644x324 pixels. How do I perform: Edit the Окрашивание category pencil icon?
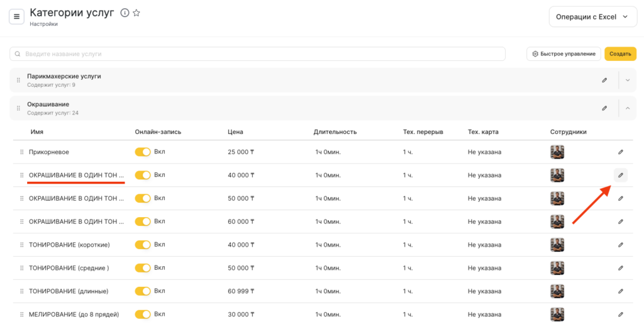(604, 108)
